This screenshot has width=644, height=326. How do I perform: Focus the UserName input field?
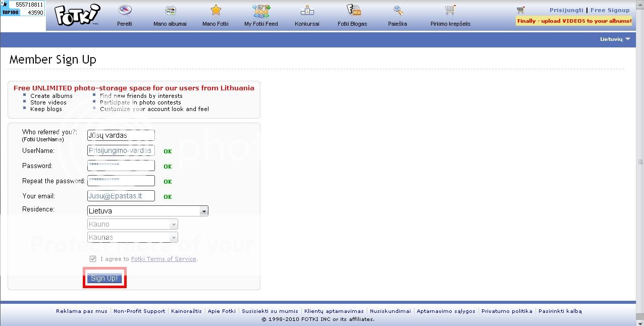pos(121,150)
